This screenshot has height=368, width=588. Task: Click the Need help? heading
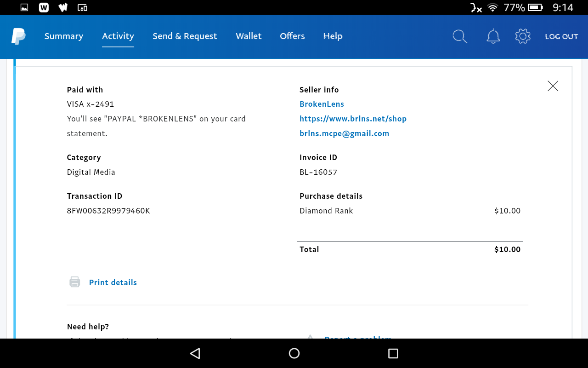(x=88, y=327)
